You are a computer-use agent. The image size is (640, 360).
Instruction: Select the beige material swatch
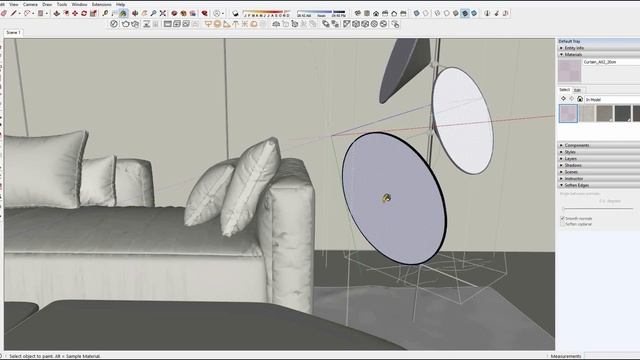587,113
